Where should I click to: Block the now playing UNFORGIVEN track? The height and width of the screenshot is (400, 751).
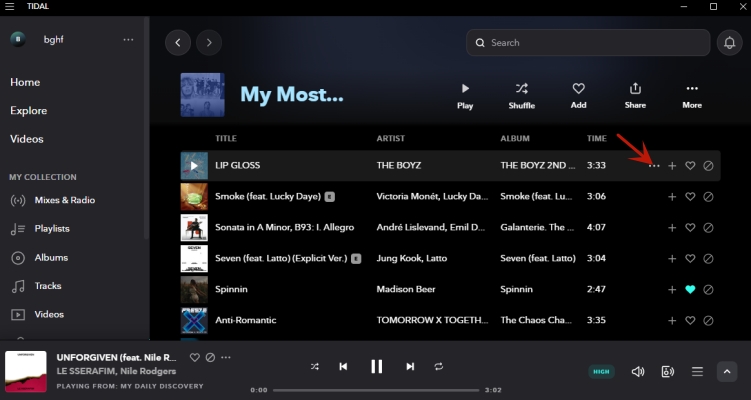pos(210,357)
